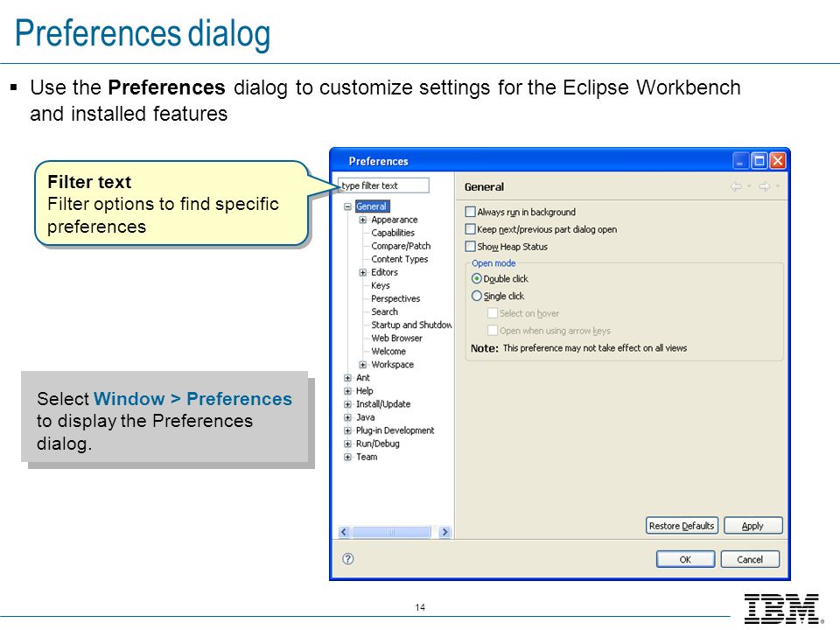Click the type filter text field
Viewport: 840px width, 630px height.
(x=383, y=185)
